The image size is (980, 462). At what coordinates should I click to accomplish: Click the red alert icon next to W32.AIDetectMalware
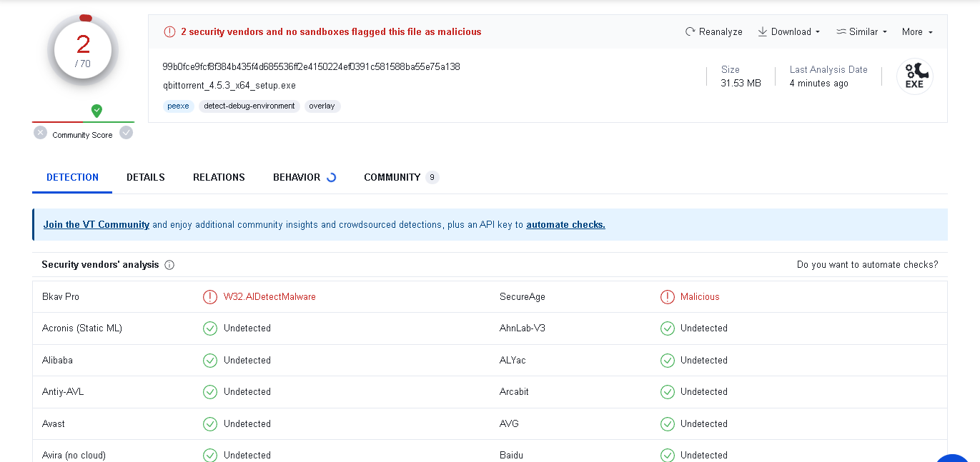point(210,297)
